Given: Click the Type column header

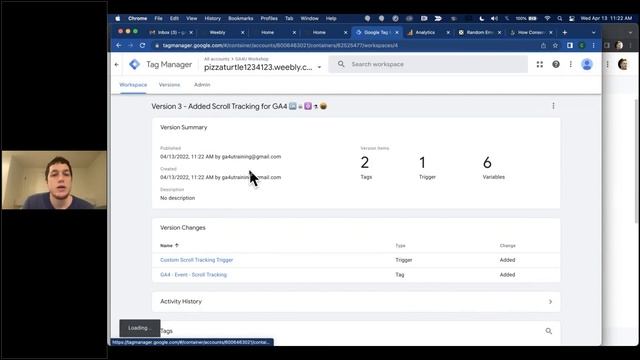Looking at the screenshot, I should pyautogui.click(x=400, y=246).
